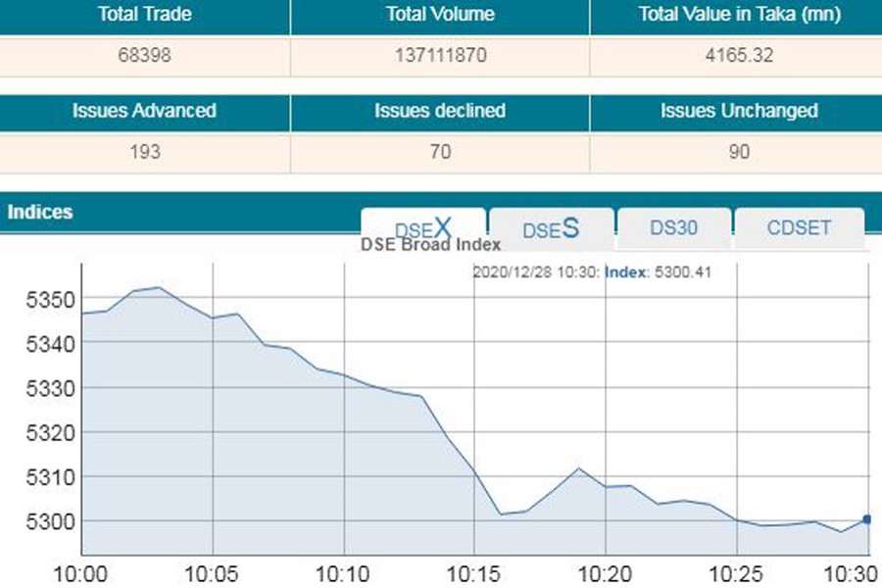The height and width of the screenshot is (588, 882).
Task: Click the DSE Broad Index chart title
Action: point(431,245)
